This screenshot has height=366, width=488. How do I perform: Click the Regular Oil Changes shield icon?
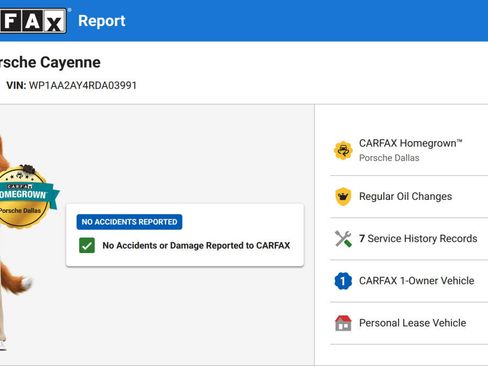[x=343, y=196]
